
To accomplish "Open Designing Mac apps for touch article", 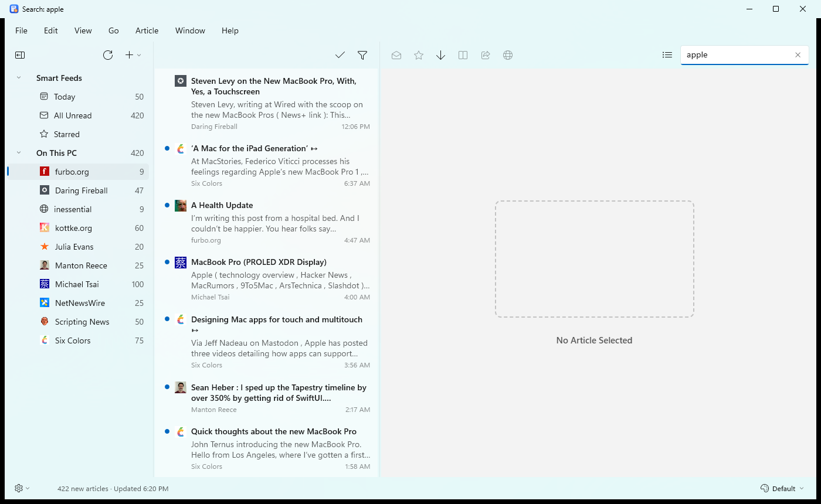I will (x=267, y=342).
